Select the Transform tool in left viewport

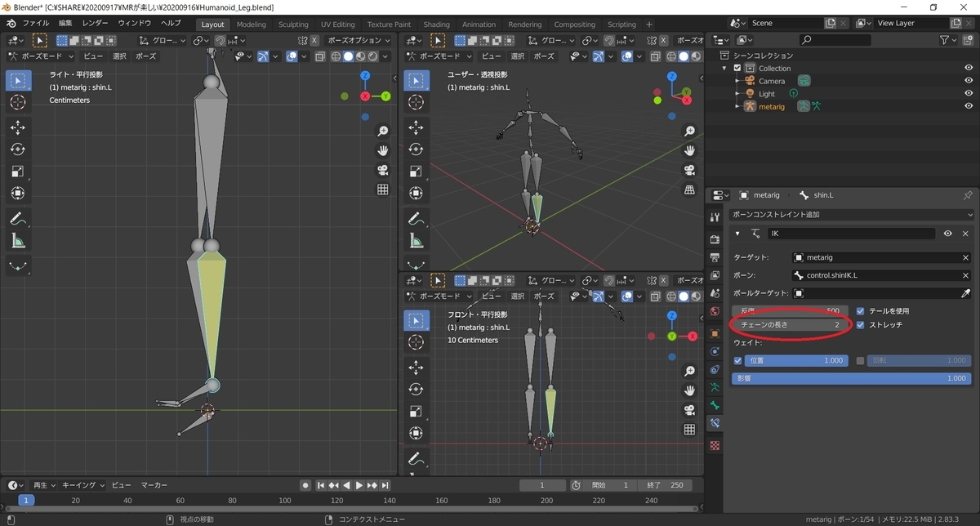(18, 194)
